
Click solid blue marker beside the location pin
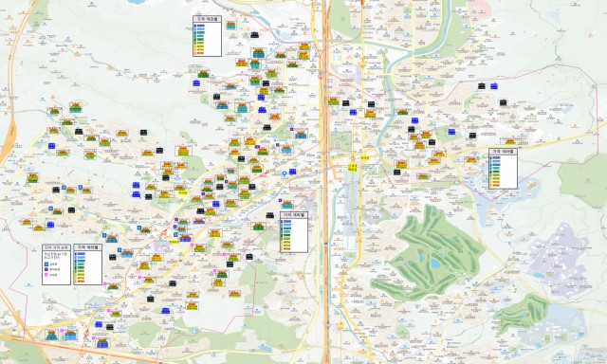(292, 172)
